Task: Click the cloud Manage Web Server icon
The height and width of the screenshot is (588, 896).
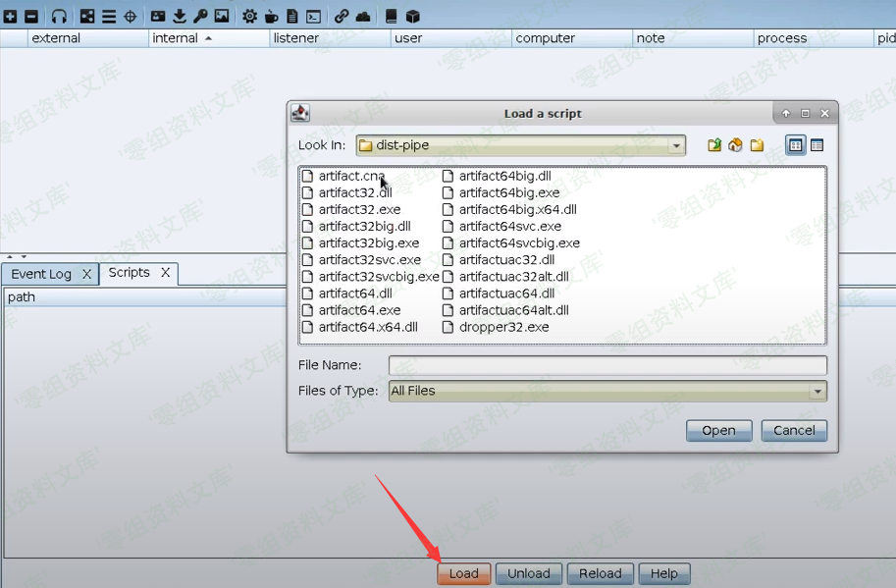Action: click(x=363, y=16)
